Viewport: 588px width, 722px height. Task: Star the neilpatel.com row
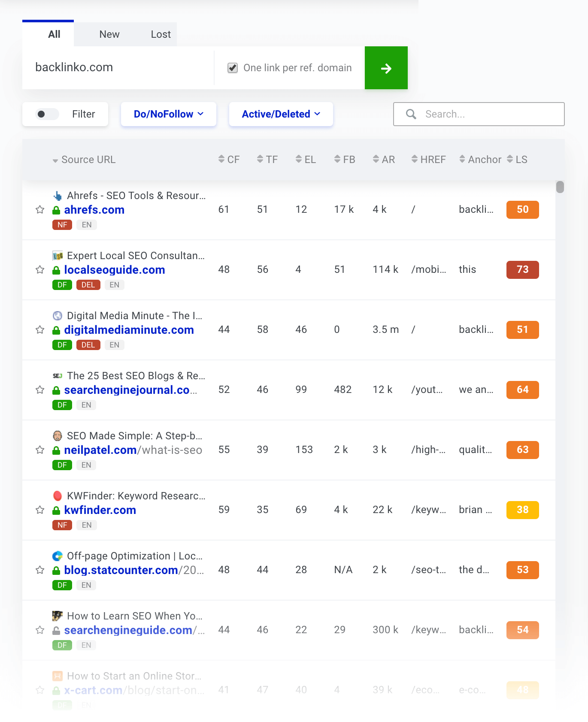[40, 450]
